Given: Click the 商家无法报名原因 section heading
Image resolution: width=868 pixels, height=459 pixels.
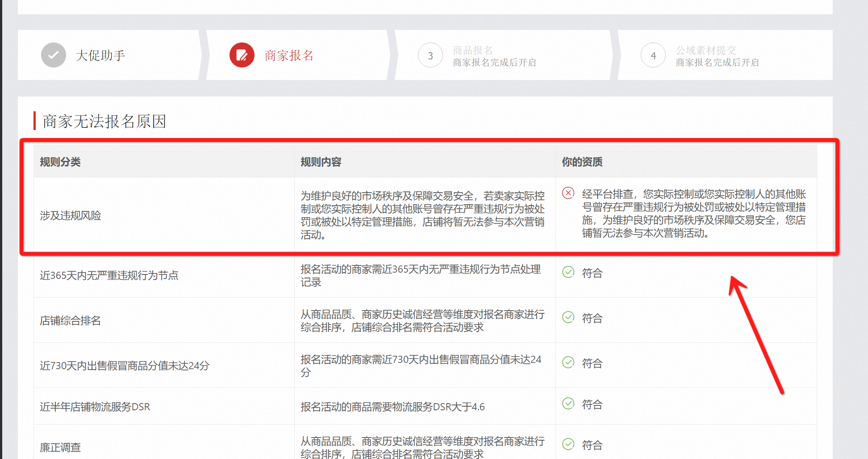Looking at the screenshot, I should coord(104,121).
